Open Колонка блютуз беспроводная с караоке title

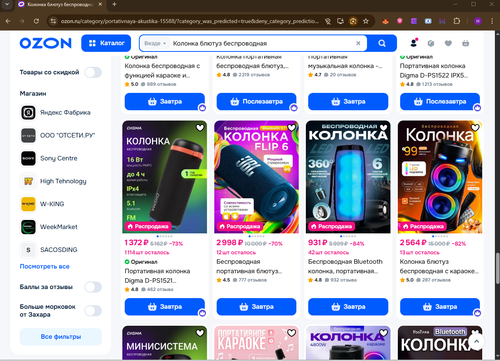pyautogui.click(x=439, y=266)
